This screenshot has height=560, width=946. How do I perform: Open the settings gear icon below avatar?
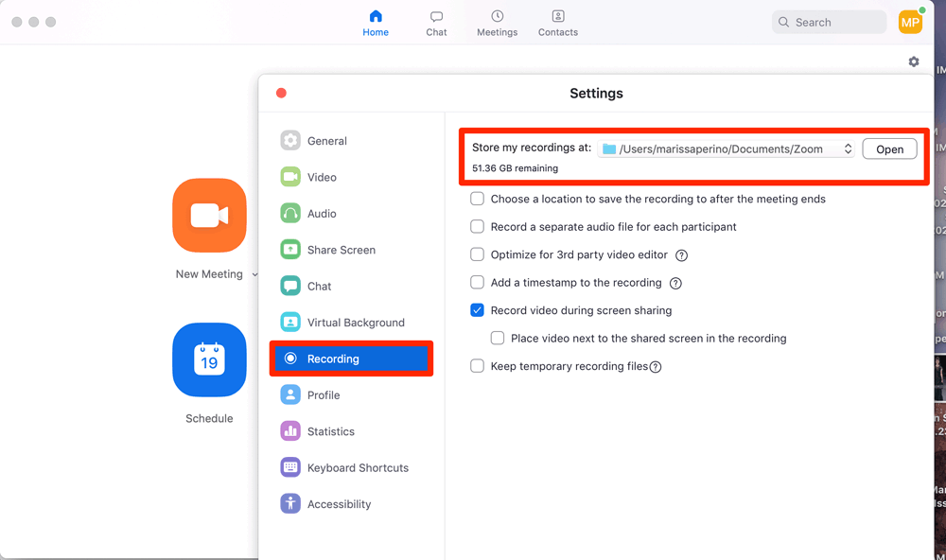(x=914, y=61)
